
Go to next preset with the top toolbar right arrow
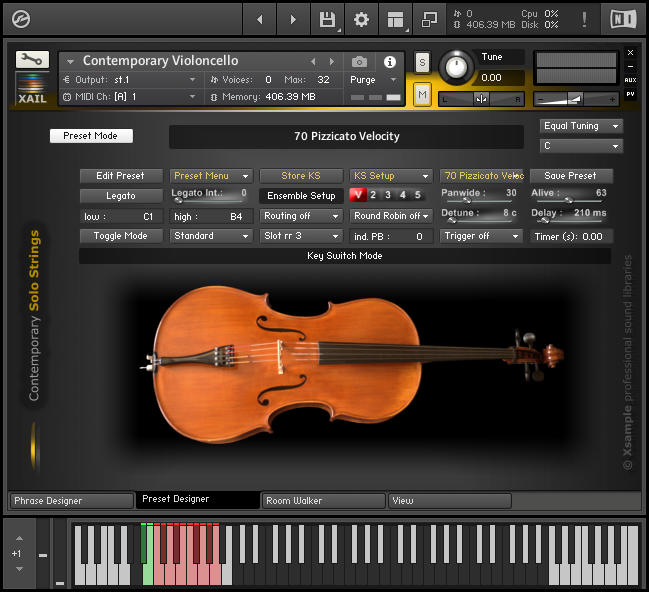pyautogui.click(x=293, y=19)
